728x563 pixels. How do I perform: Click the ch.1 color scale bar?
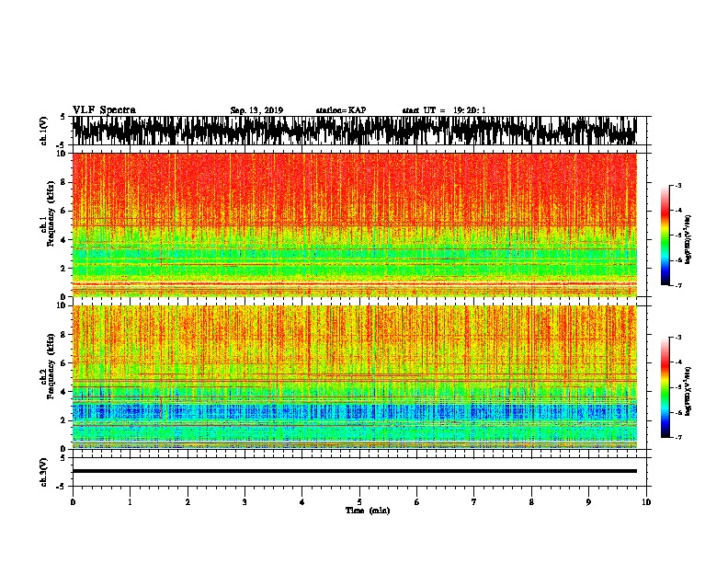(x=665, y=236)
